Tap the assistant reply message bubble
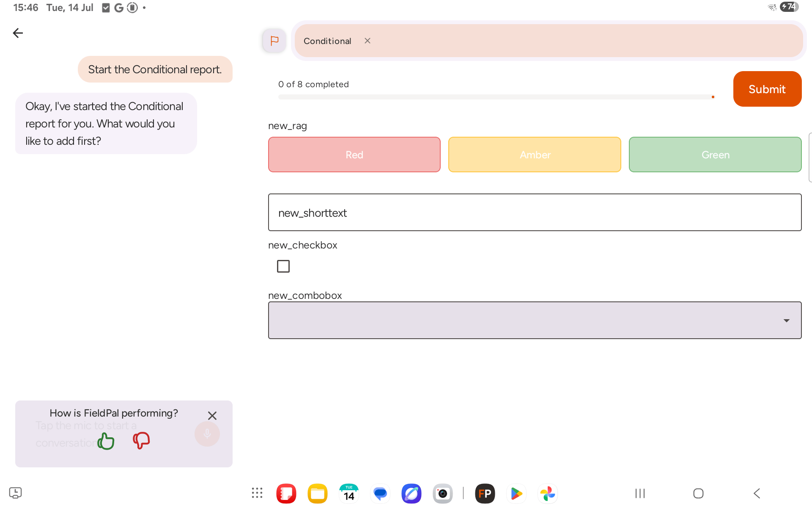812x508 pixels. pyautogui.click(x=106, y=124)
